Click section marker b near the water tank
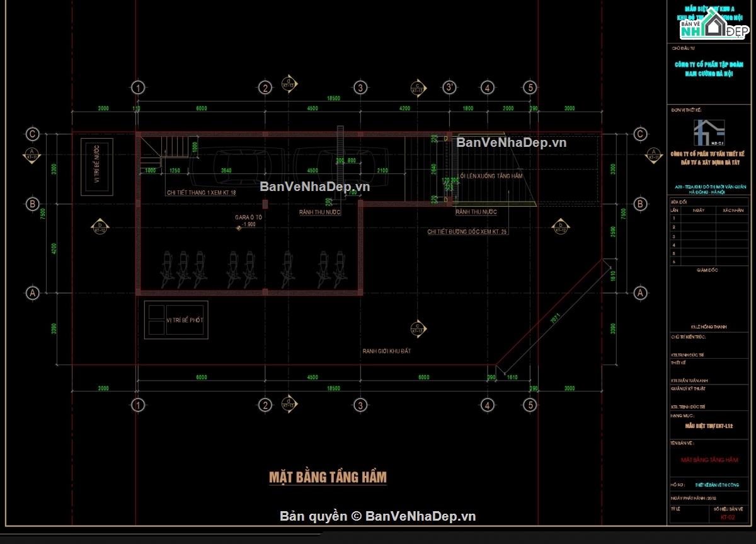 tap(100, 226)
